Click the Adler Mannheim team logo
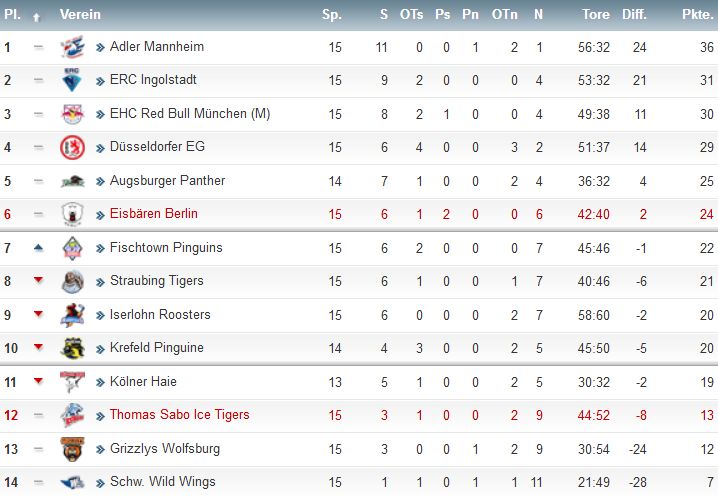Screen dimensions: 718x496 [x=72, y=47]
